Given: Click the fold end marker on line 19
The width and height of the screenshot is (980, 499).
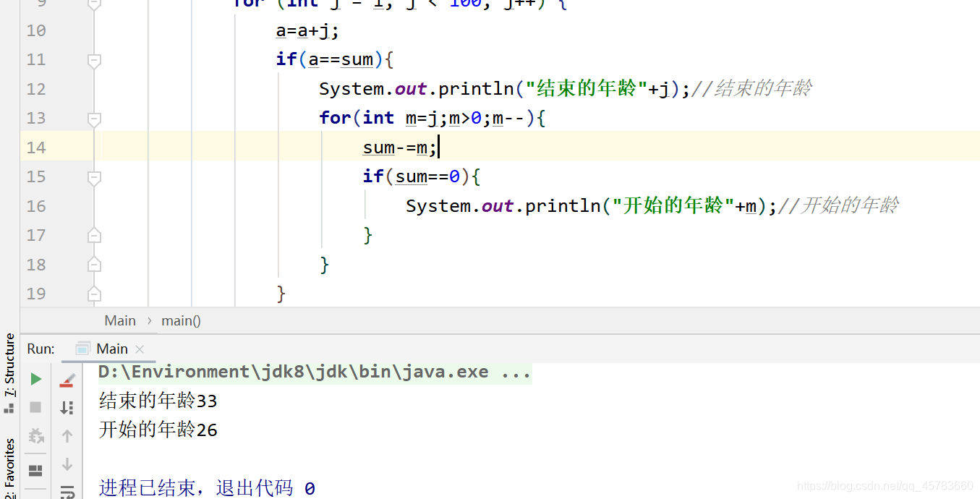Looking at the screenshot, I should (x=93, y=294).
